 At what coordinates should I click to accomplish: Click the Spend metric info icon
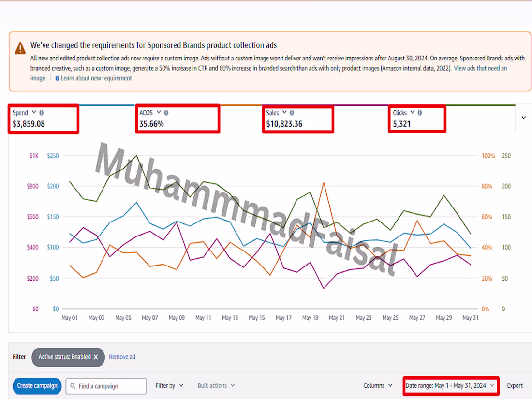pyautogui.click(x=42, y=113)
